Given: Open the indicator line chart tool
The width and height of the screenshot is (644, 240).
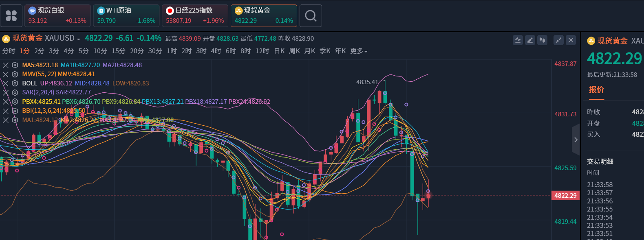Looking at the screenshot, I should coord(518,40).
